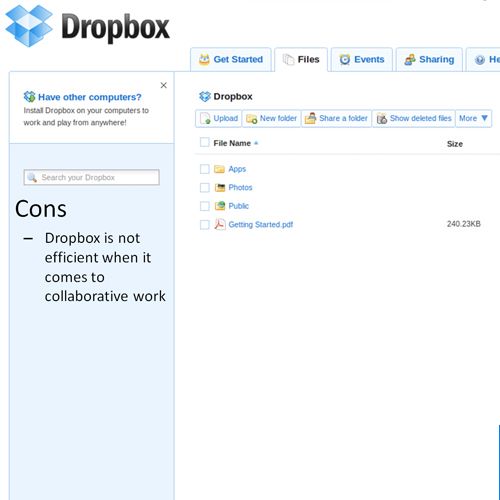Close the Have other computers notice
Image resolution: width=500 pixels, height=500 pixels.
tap(163, 85)
